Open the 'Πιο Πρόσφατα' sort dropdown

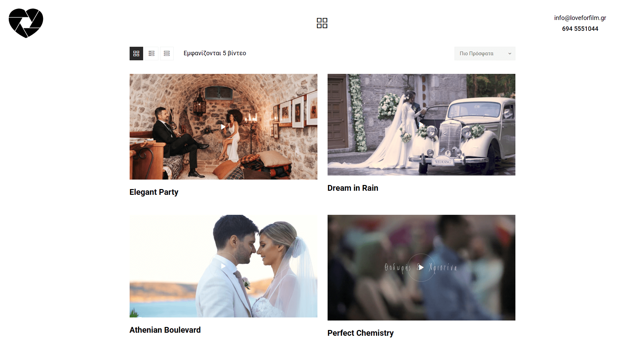481,54
